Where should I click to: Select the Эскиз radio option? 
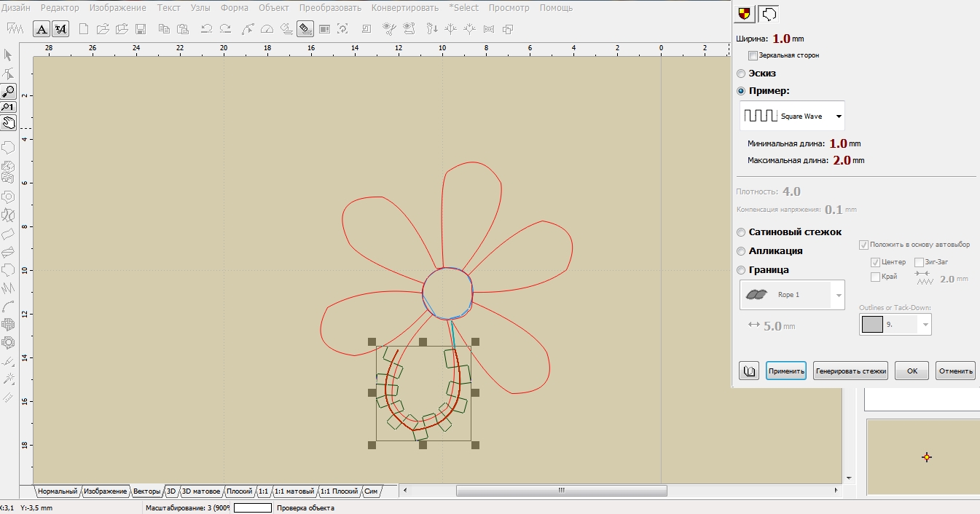742,74
